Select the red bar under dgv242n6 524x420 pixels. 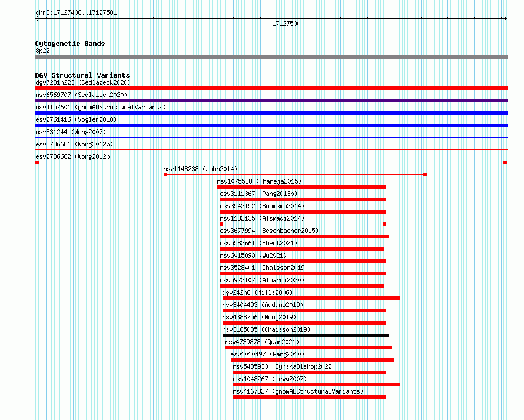(x=311, y=298)
